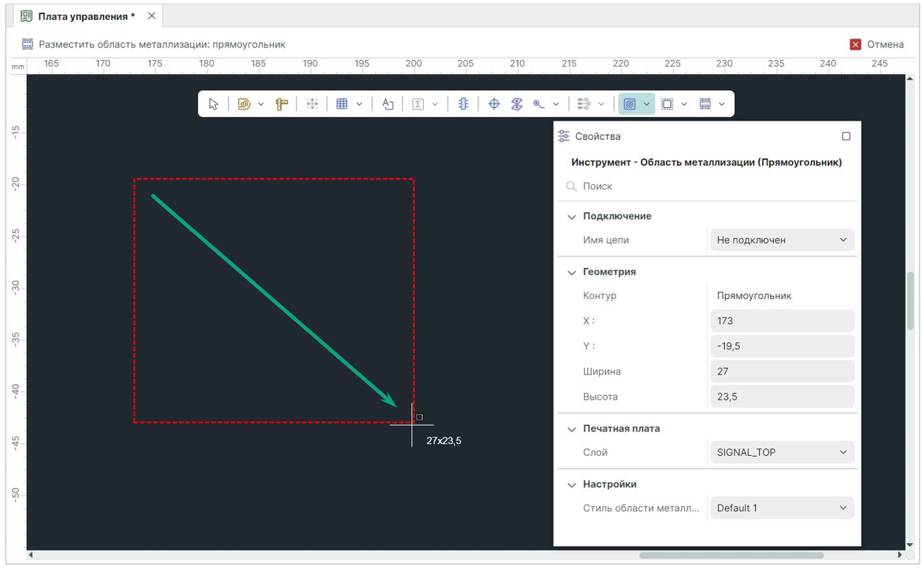Image resolution: width=924 pixels, height=569 pixels.
Task: Collapse the Подключение section
Action: click(571, 217)
